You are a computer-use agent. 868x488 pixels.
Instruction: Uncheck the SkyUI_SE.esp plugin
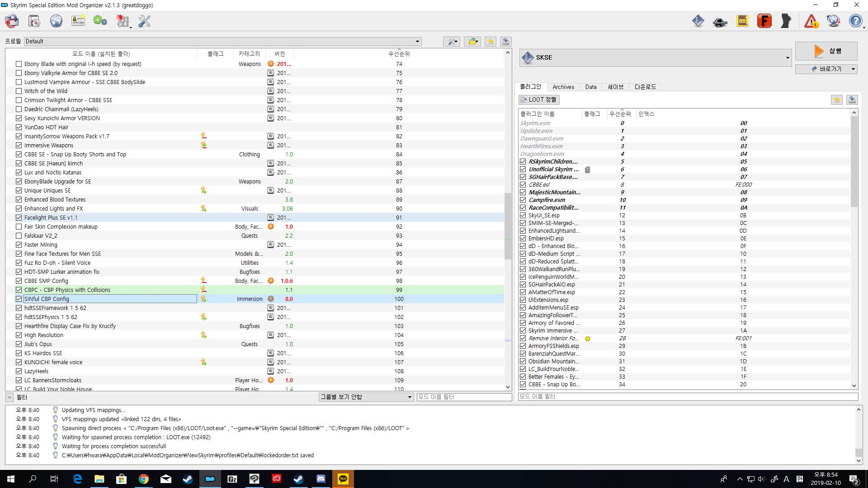pos(523,216)
